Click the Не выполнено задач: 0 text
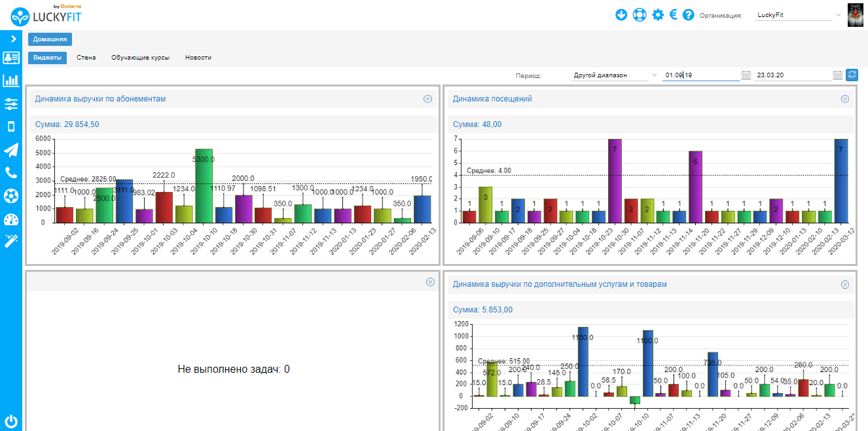This screenshot has height=431, width=868. tap(234, 369)
